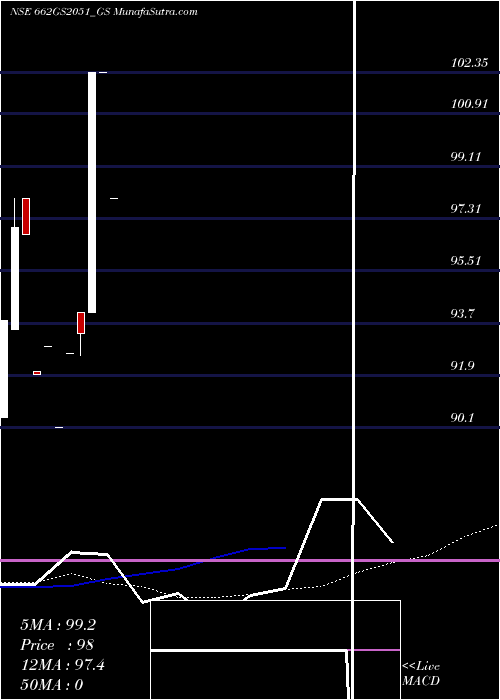Click the 93.7 price level label
Screen dimensions: 500x700
pos(462,313)
